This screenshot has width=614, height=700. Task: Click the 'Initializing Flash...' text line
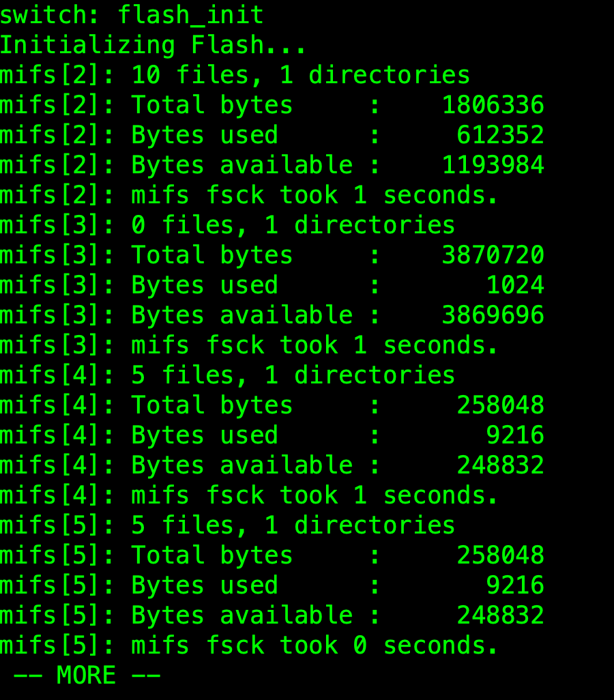pos(153,45)
